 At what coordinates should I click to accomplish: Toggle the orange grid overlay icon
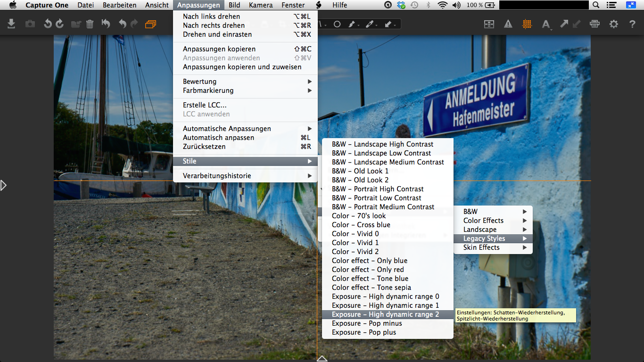[527, 24]
